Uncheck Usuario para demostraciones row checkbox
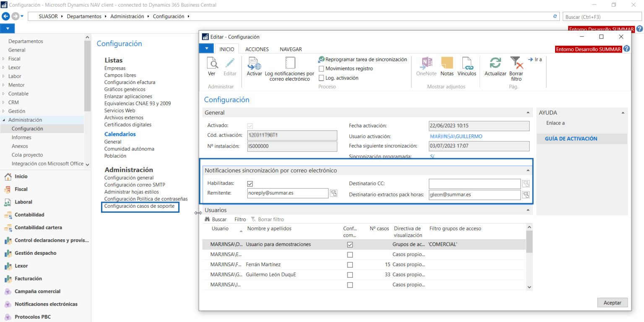644x322 pixels. point(350,244)
